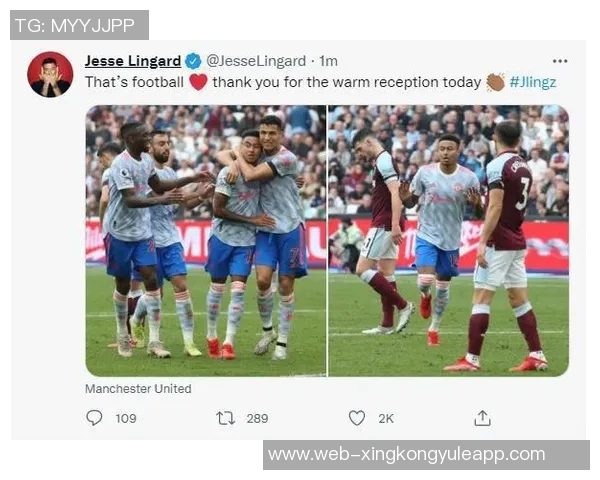This screenshot has height=480, width=600.
Task: Click the @JesseLingard handle
Action: click(256, 61)
